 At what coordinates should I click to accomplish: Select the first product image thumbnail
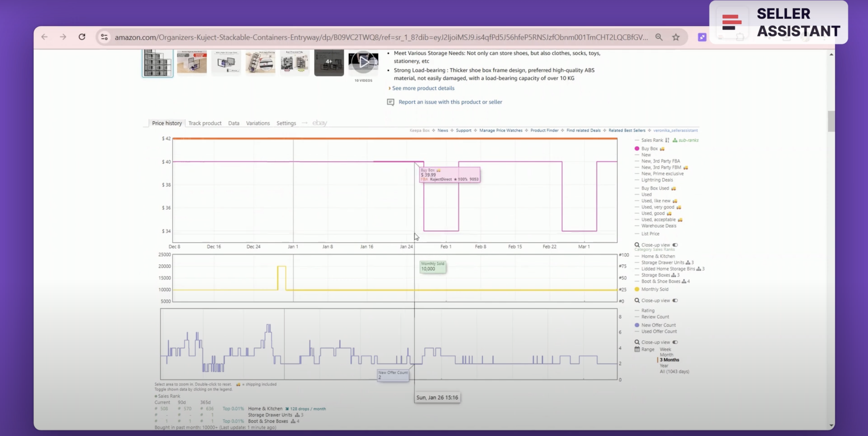pyautogui.click(x=157, y=63)
